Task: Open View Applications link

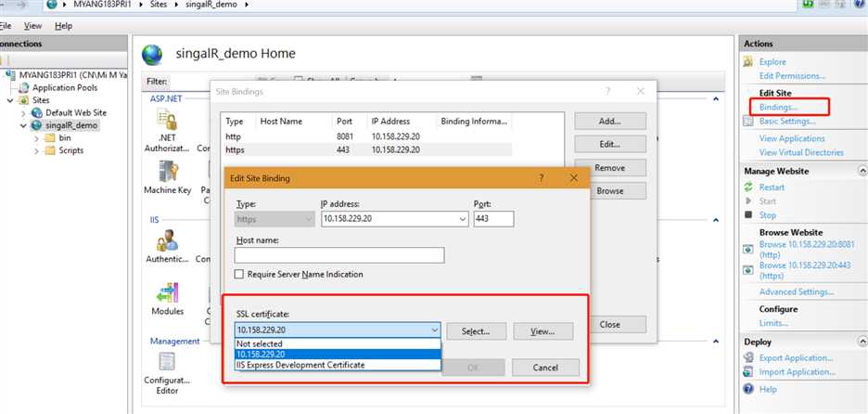Action: [x=792, y=138]
